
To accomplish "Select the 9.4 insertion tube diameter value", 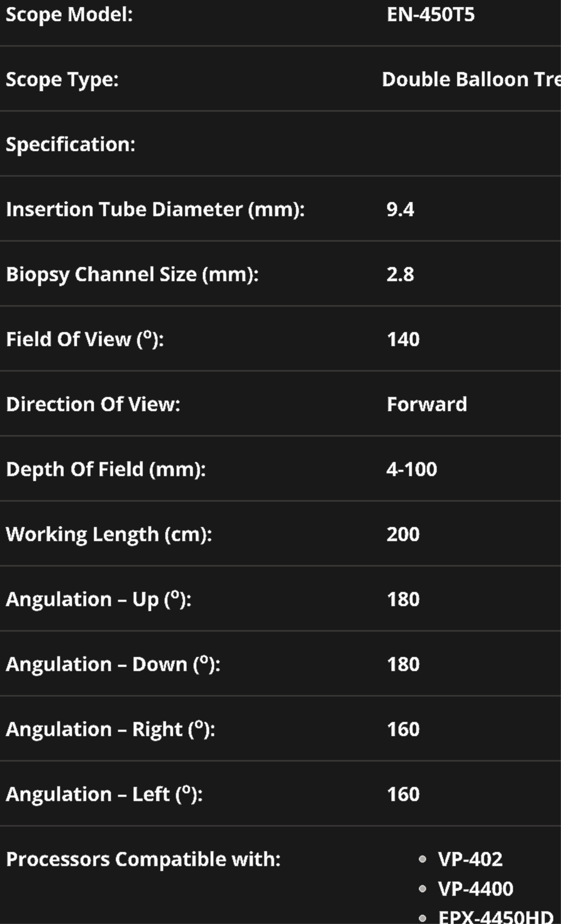I will (400, 209).
